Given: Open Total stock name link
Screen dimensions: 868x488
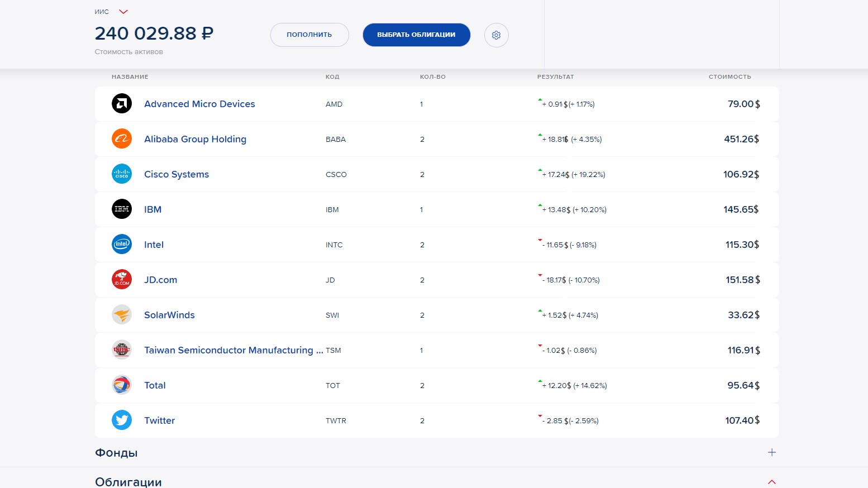Looking at the screenshot, I should point(155,385).
